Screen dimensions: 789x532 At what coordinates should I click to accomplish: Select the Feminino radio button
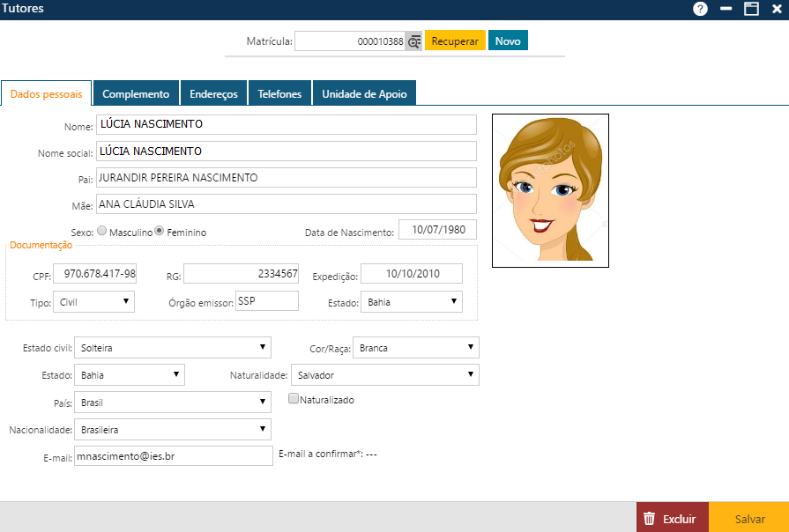160,232
